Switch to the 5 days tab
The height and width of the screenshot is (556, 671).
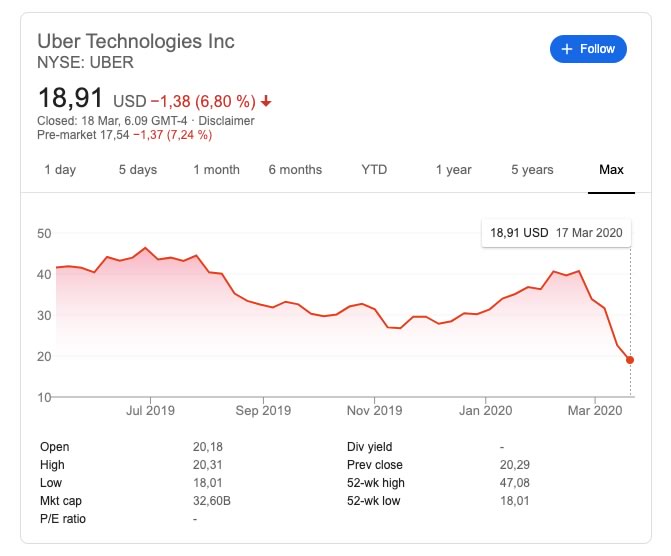(138, 170)
